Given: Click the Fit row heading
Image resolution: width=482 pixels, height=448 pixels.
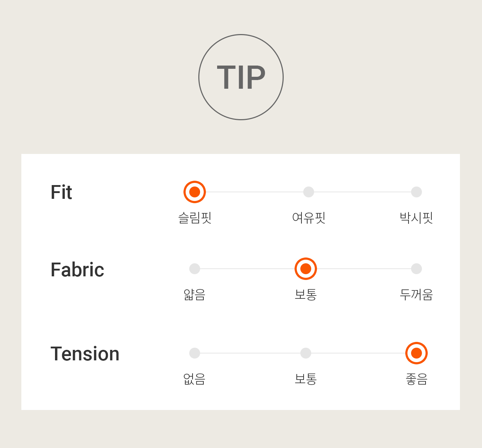Looking at the screenshot, I should click(x=62, y=192).
